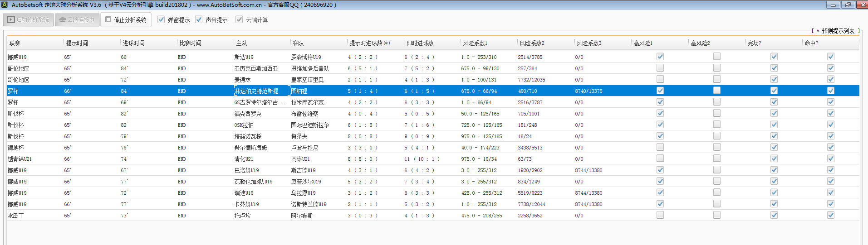Click the Autobetsoft app icon in title bar
The image size is (868, 245).
(x=5, y=5)
